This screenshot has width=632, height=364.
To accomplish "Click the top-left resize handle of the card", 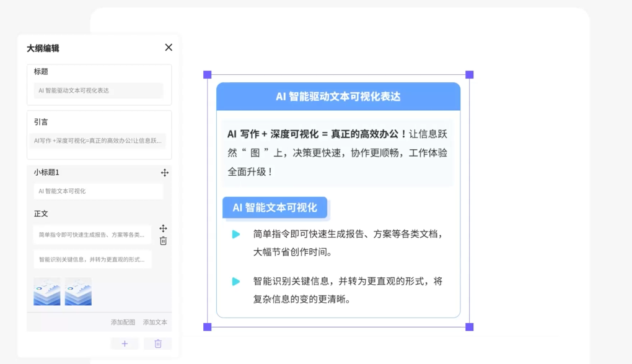I will tap(208, 75).
